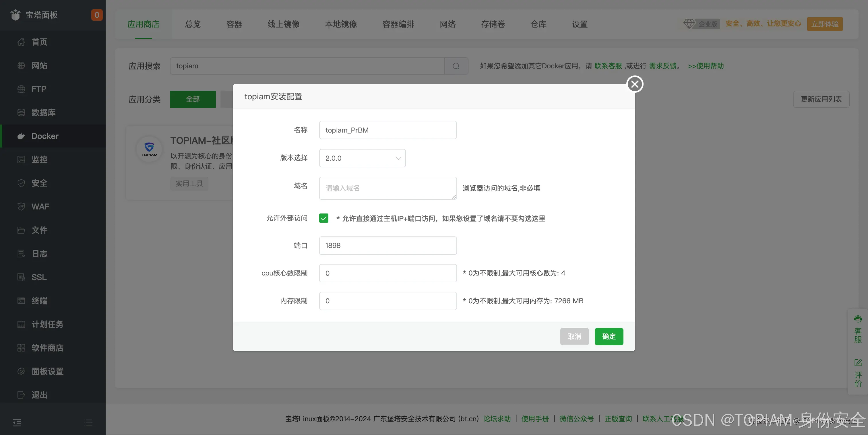The height and width of the screenshot is (435, 868).
Task: Open the 版本选择 version dropdown showing 2.0.0
Action: tap(362, 158)
